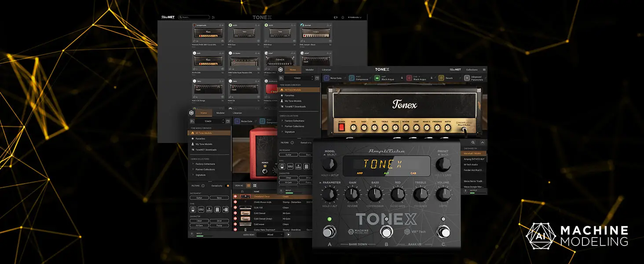Image resolution: width=644 pixels, height=264 pixels.
Task: Select Ampeg SVT-410 HLF in cab list
Action: point(473,159)
